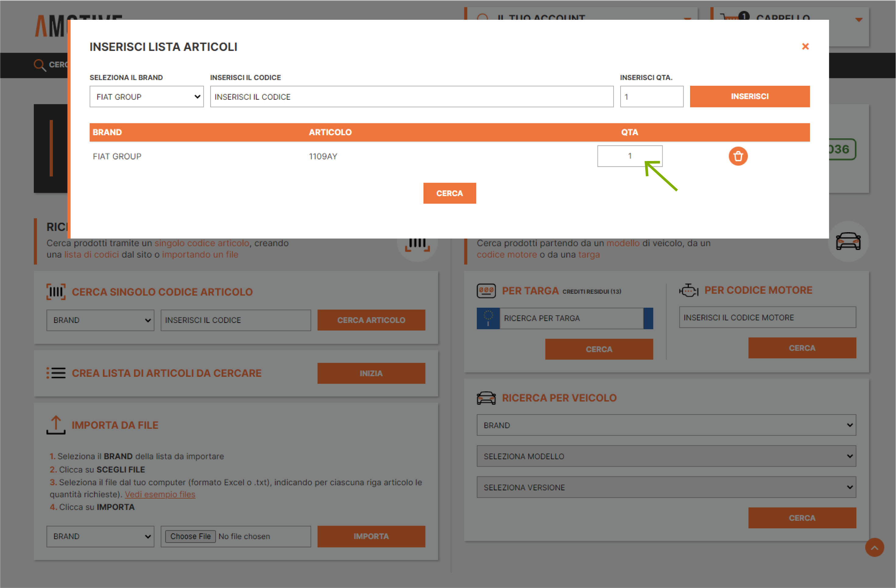
Task: Click the Qta field for article 1109AY
Action: click(629, 156)
